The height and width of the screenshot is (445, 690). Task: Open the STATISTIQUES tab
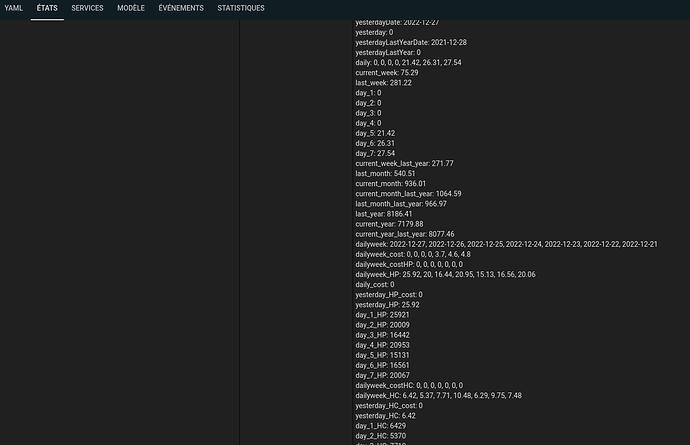tap(241, 8)
